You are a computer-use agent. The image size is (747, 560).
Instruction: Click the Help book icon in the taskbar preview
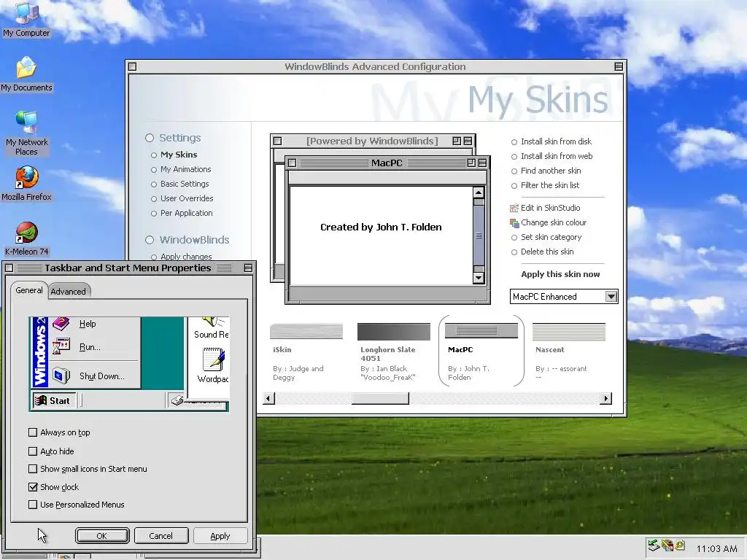[61, 324]
